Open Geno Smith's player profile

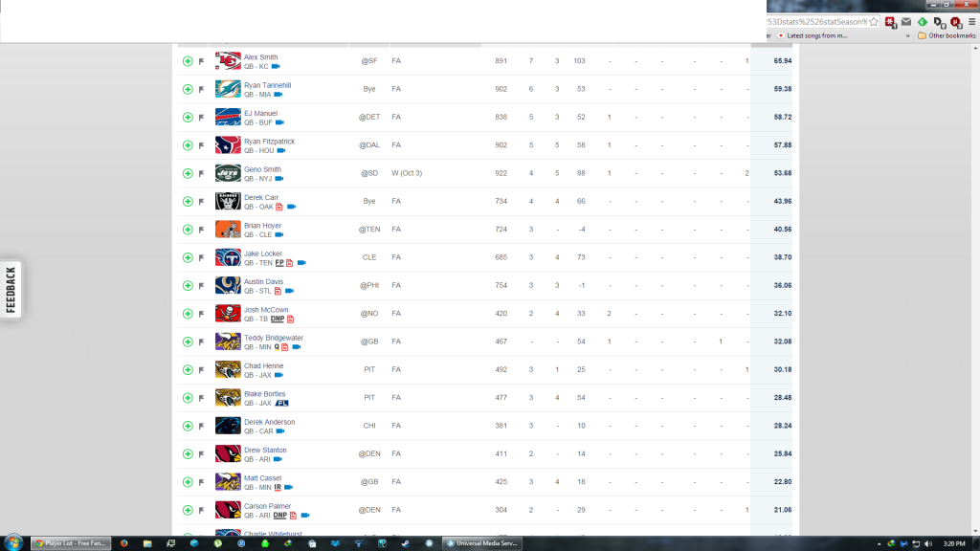tap(262, 169)
